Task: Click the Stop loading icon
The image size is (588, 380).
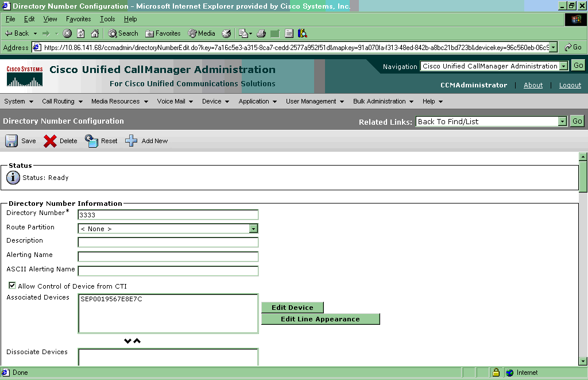Action: click(x=67, y=33)
